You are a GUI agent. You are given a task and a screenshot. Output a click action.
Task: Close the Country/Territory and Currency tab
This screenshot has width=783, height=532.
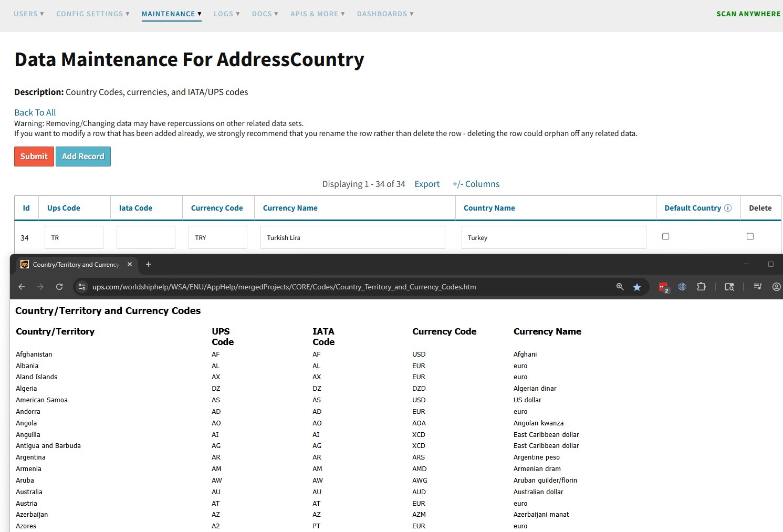[130, 264]
